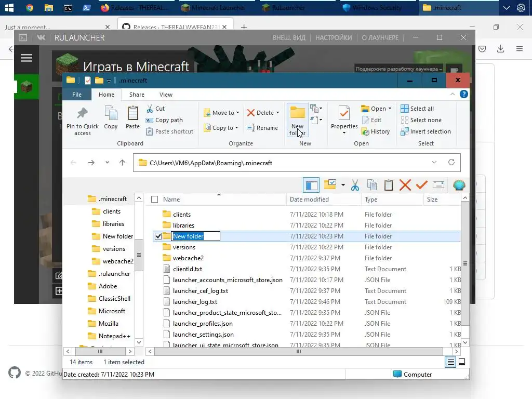The height and width of the screenshot is (399, 532).
Task: Click Rename in Organize group
Action: (x=262, y=128)
